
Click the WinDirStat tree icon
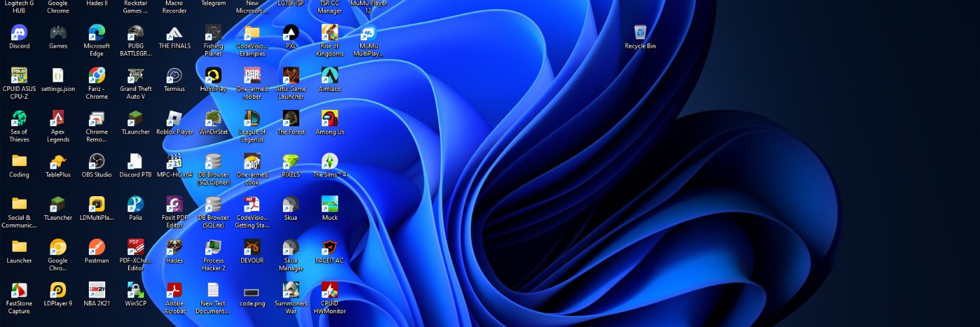pos(213,118)
